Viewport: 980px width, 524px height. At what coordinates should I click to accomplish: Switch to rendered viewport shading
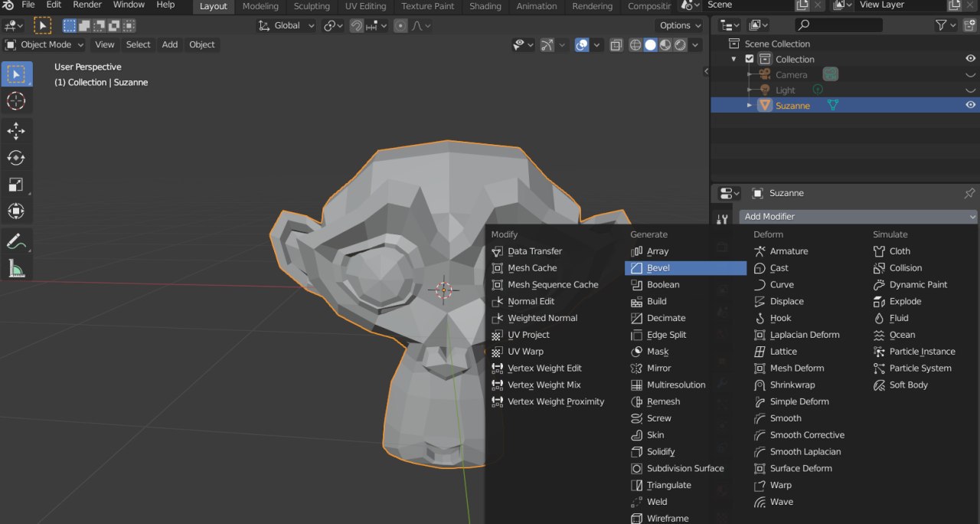click(x=680, y=45)
